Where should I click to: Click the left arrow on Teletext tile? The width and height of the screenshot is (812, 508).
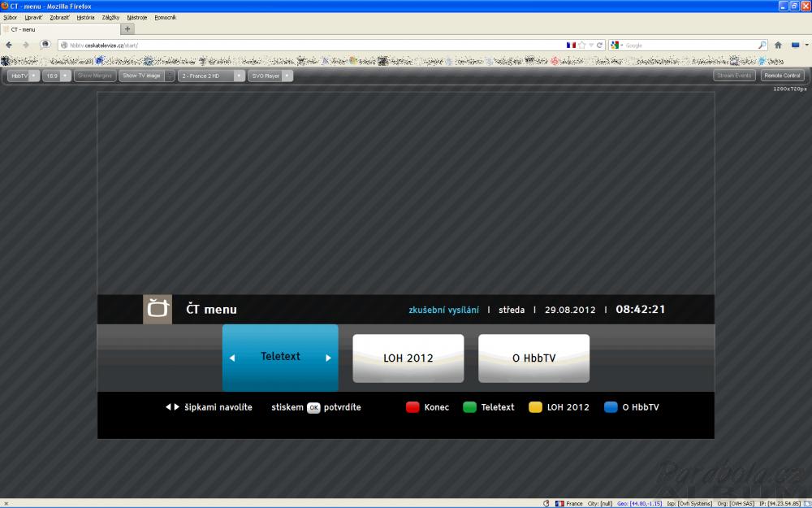(x=232, y=358)
